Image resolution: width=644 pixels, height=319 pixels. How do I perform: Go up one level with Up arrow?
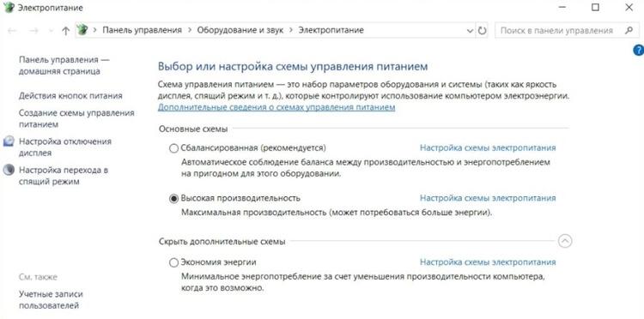click(x=65, y=31)
